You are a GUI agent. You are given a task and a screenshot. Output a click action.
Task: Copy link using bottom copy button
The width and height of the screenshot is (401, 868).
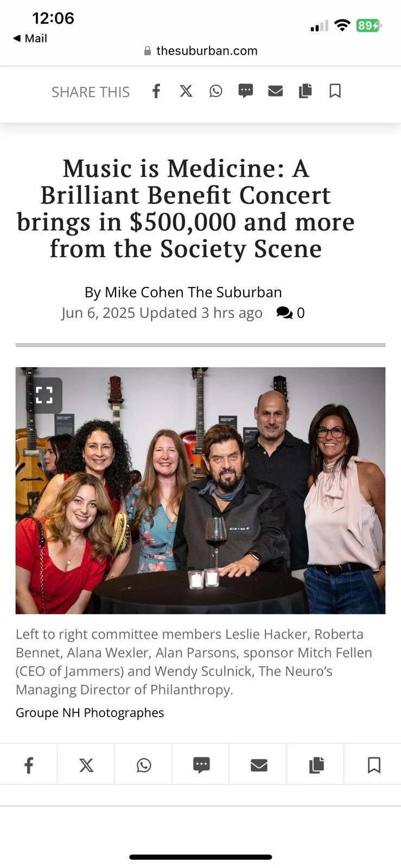click(x=316, y=765)
